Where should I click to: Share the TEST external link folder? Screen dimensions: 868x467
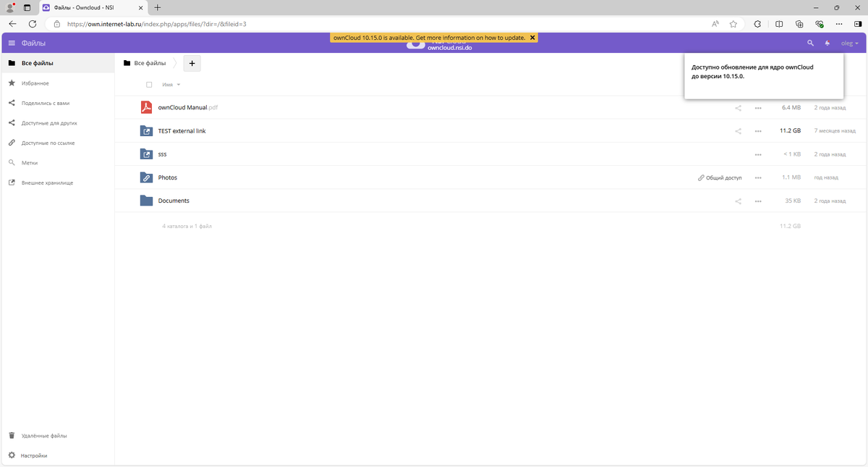[739, 131]
